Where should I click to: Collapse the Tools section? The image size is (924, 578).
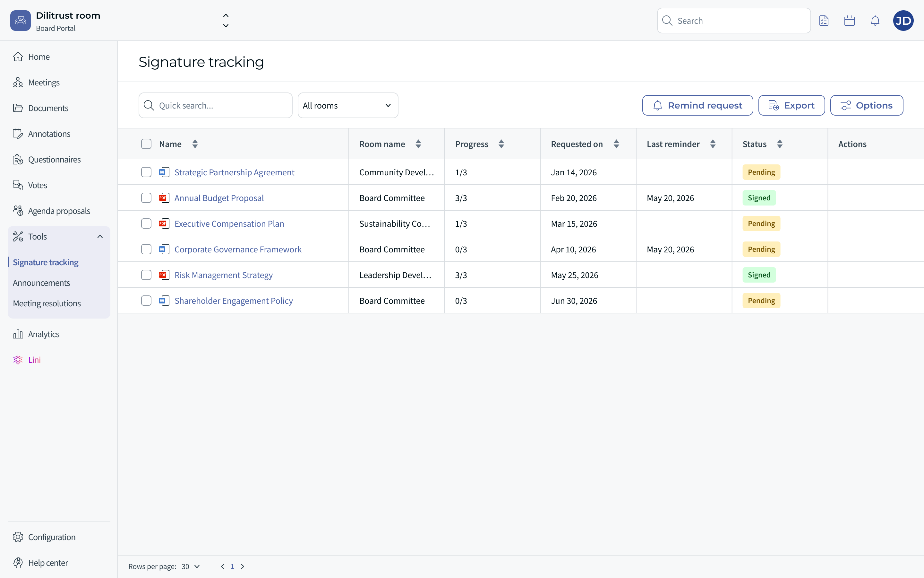coord(100,237)
